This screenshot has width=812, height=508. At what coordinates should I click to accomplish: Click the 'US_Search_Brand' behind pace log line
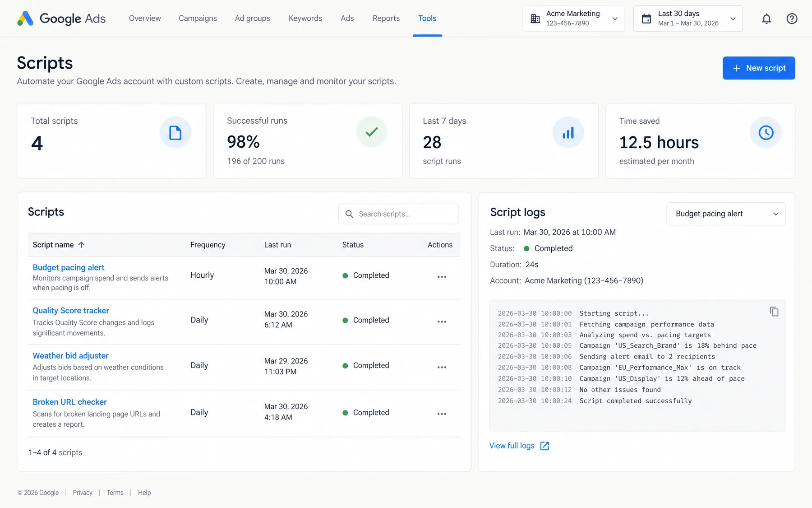668,345
